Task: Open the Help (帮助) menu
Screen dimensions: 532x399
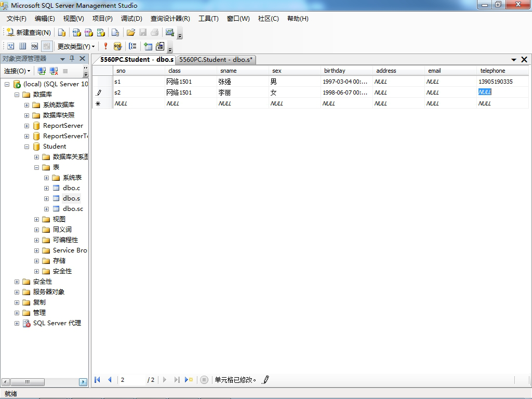Action: [x=298, y=19]
